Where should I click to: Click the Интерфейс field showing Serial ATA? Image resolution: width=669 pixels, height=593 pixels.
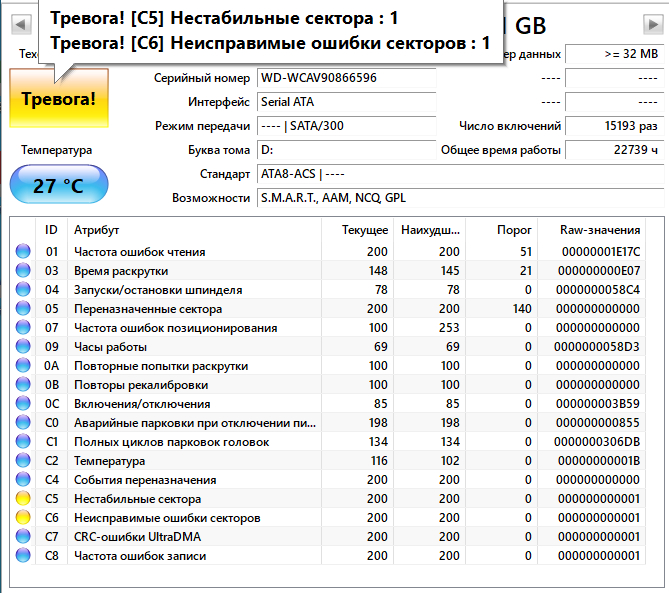(x=345, y=102)
